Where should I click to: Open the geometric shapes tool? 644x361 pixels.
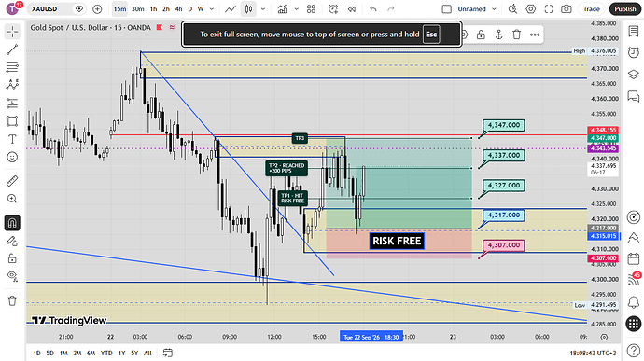(12, 121)
